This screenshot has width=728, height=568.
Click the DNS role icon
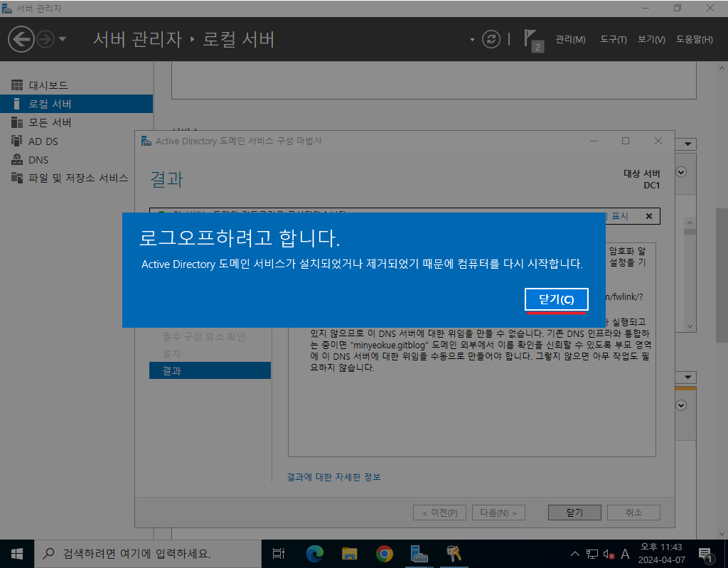pos(17,159)
